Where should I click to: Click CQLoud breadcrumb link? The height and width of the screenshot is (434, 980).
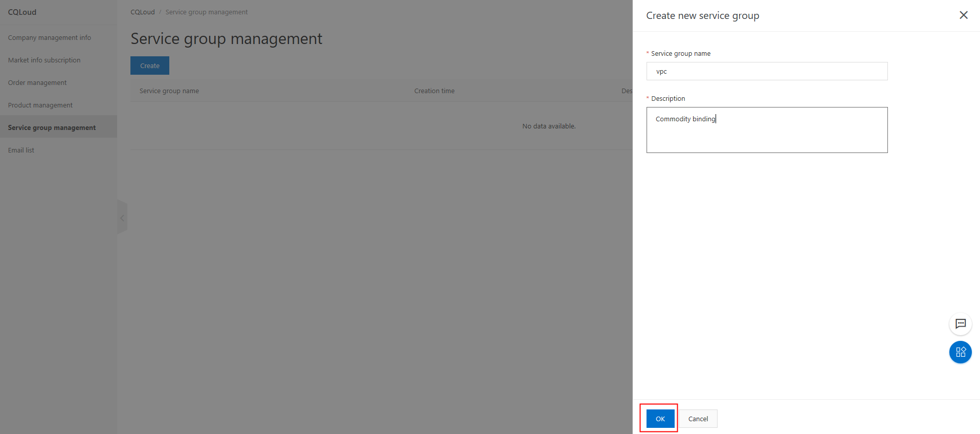[143, 12]
